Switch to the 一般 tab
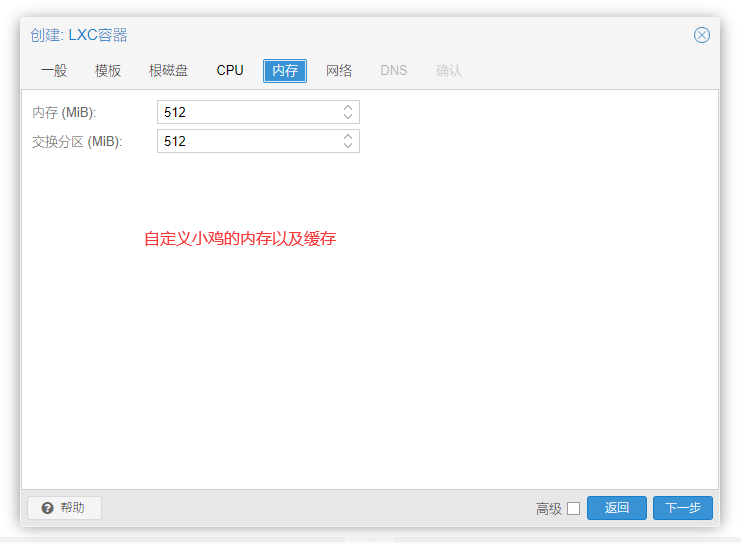This screenshot has width=741, height=544. tap(54, 71)
